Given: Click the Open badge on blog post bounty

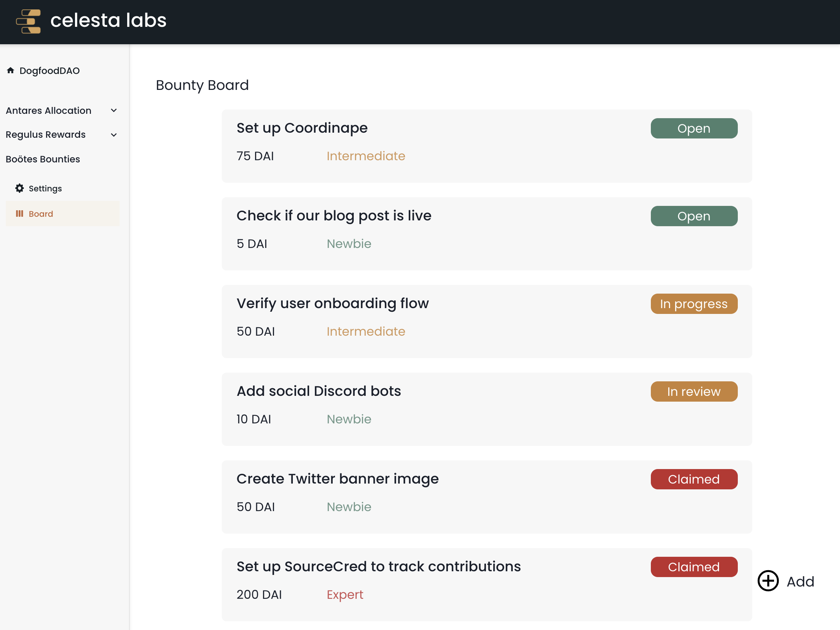Looking at the screenshot, I should pyautogui.click(x=694, y=216).
